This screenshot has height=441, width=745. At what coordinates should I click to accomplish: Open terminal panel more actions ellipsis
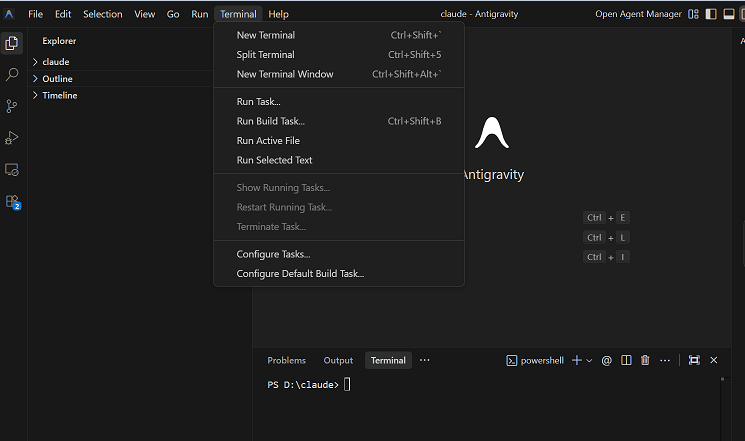pyautogui.click(x=665, y=361)
